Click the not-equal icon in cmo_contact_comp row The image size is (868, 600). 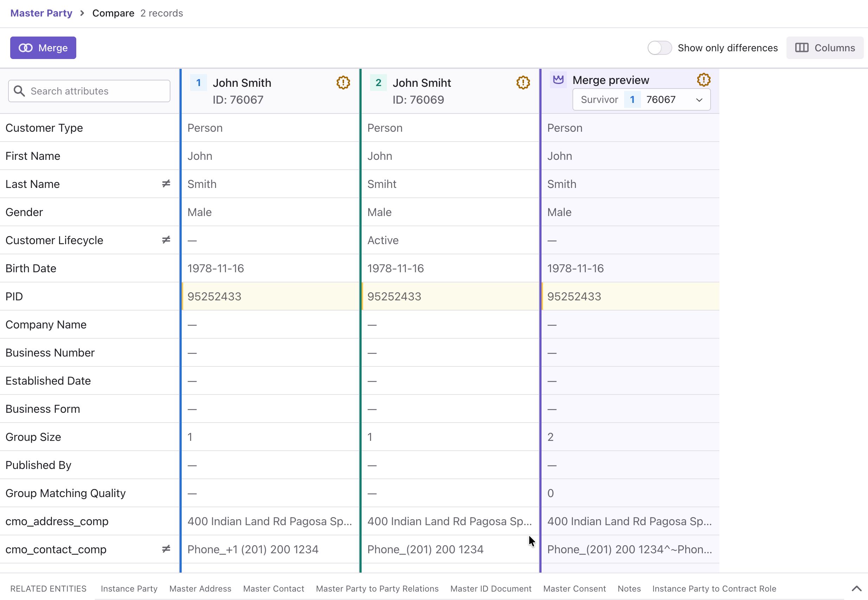166,549
